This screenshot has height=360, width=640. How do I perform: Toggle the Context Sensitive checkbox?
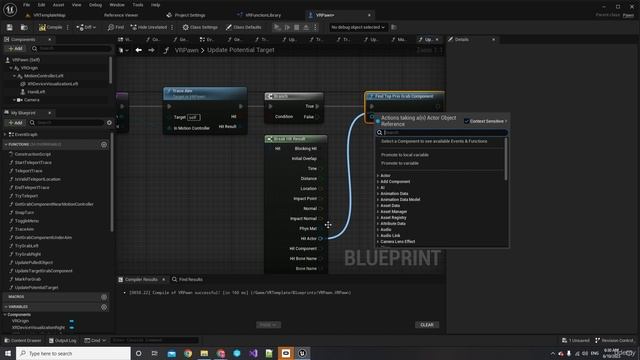point(467,121)
